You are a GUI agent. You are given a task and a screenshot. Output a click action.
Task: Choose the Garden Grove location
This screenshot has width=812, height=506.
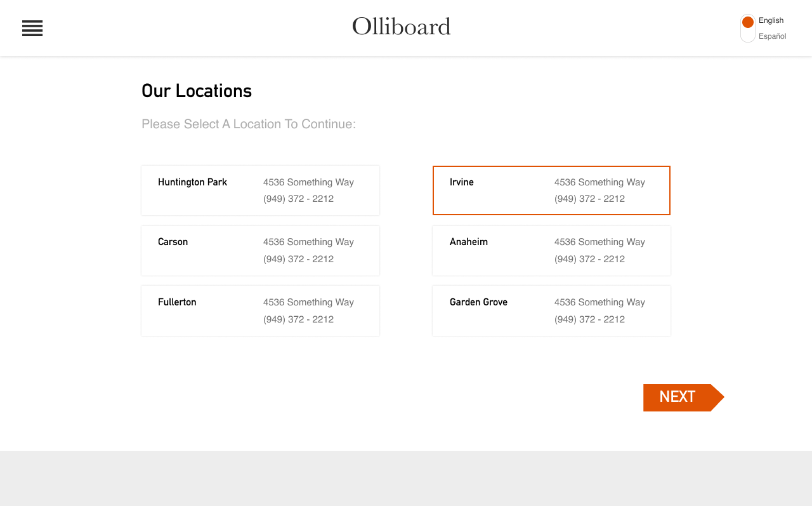pyautogui.click(x=551, y=310)
